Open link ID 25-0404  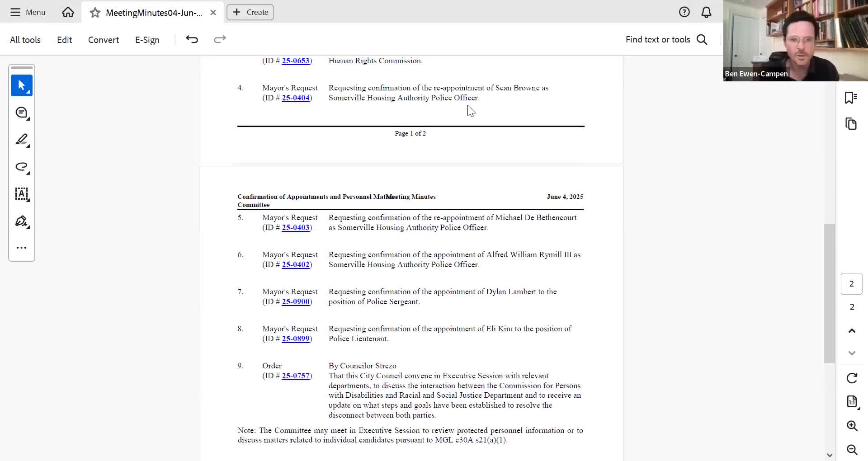click(296, 98)
